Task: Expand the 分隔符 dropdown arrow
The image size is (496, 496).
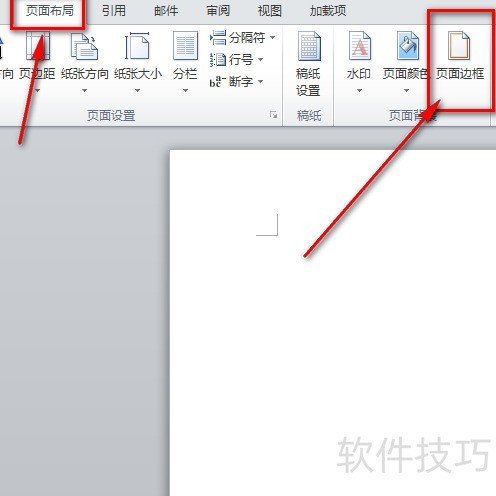Action: tap(273, 37)
